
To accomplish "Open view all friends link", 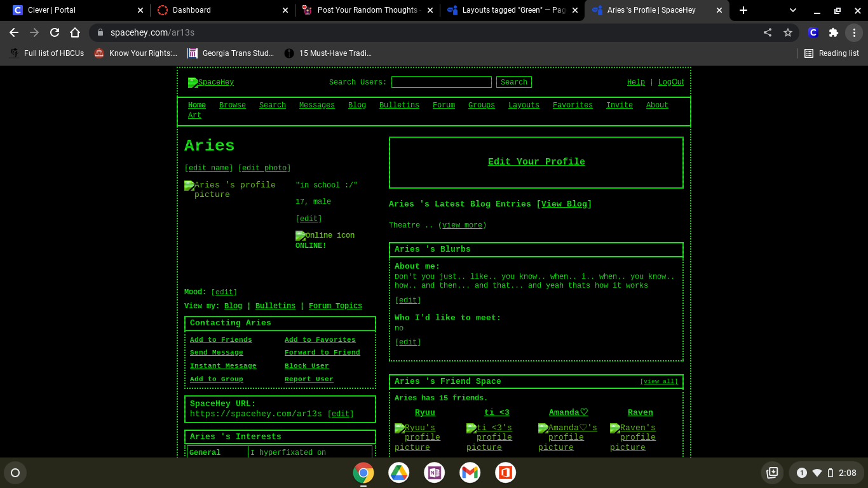I will pyautogui.click(x=659, y=381).
